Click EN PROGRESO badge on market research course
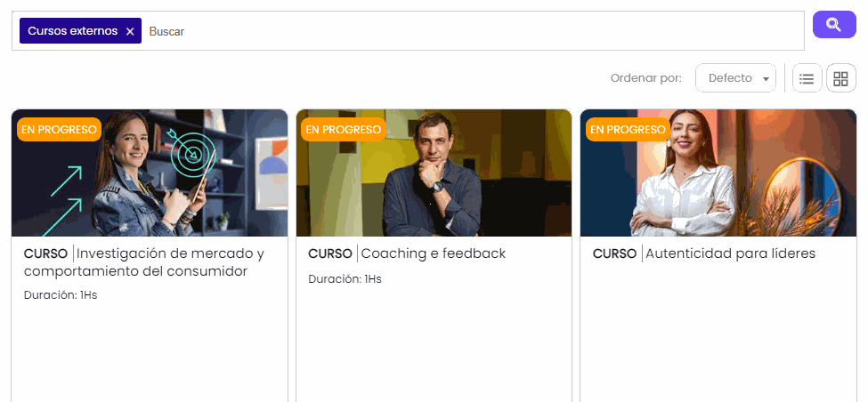 pos(60,129)
